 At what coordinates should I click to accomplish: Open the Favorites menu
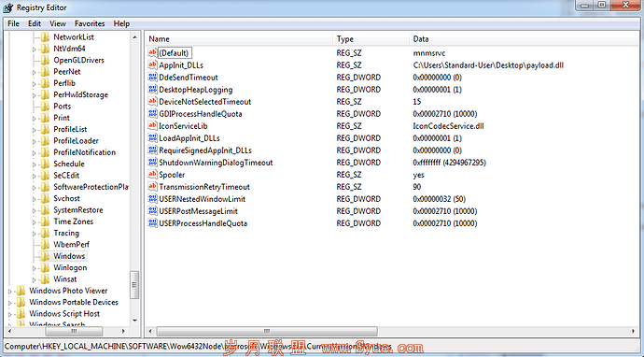[x=90, y=23]
